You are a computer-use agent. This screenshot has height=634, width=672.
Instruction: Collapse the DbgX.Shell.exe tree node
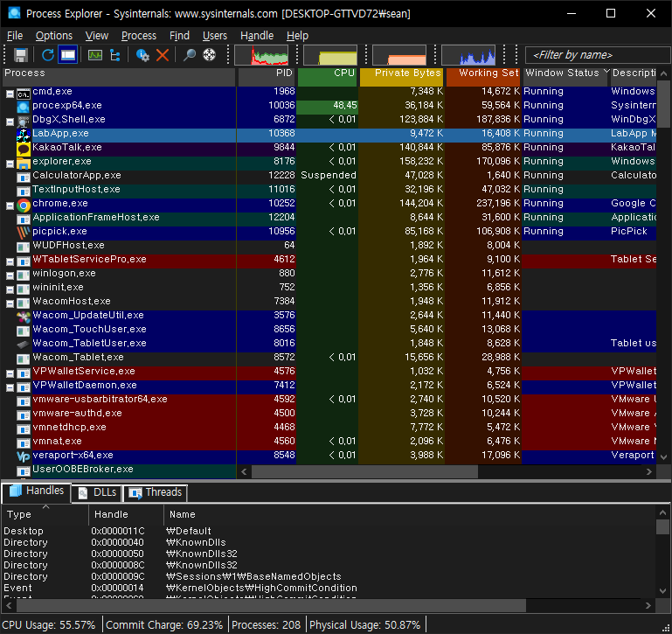point(10,122)
